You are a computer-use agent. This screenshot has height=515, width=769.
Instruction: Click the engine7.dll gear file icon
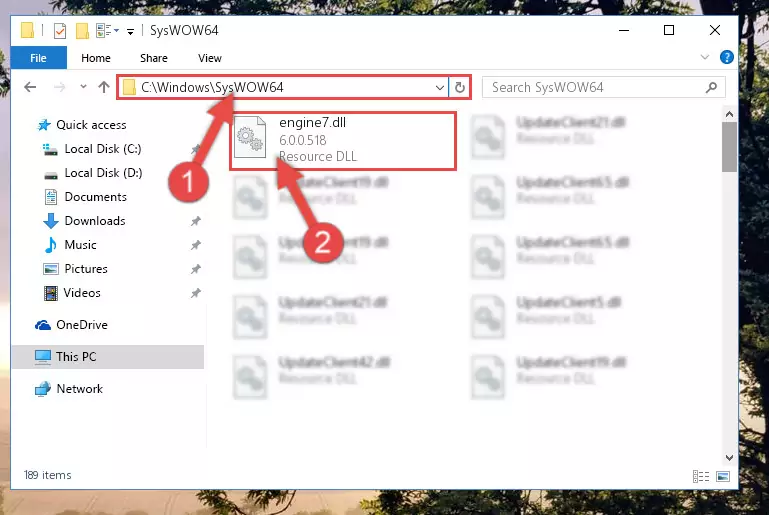(x=250, y=137)
